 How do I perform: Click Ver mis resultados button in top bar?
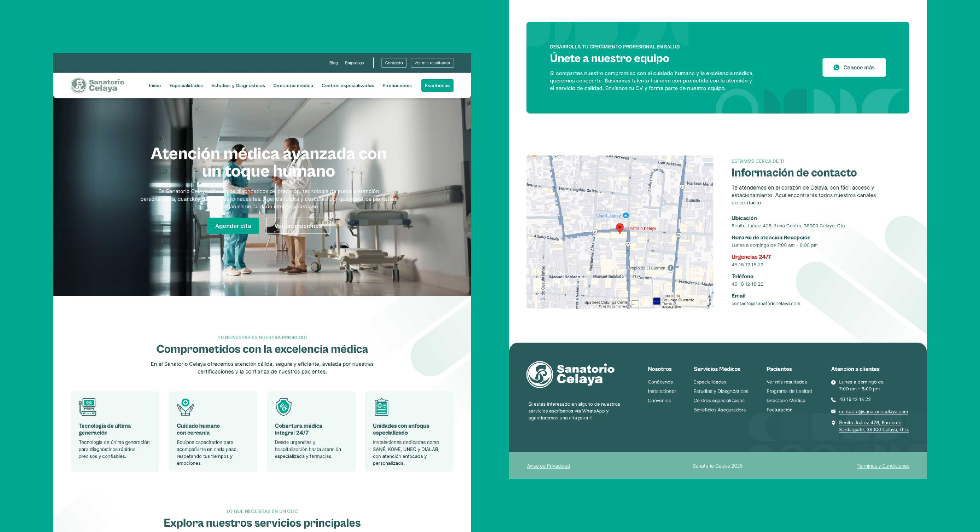[x=432, y=63]
